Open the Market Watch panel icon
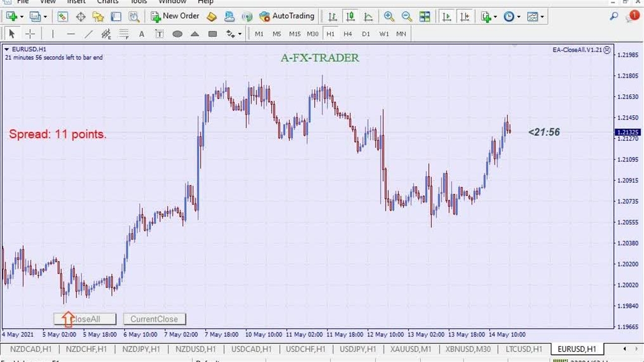Image resolution: width=644 pixels, height=362 pixels. (62, 17)
